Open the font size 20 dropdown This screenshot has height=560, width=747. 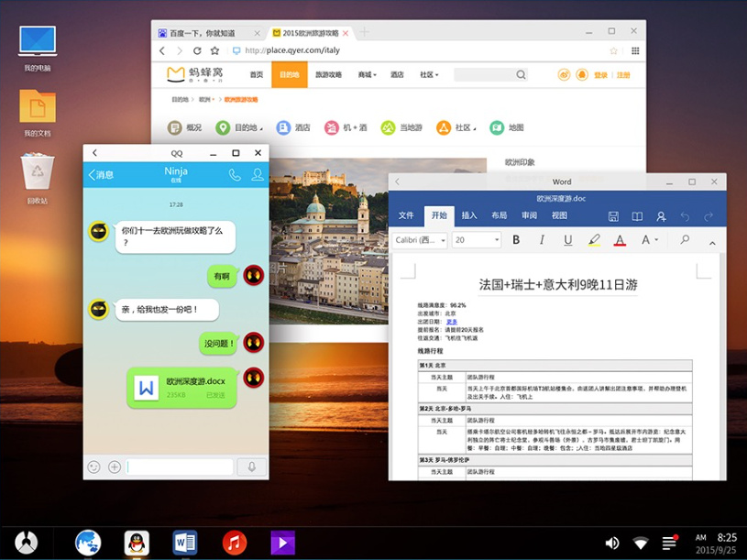477,240
